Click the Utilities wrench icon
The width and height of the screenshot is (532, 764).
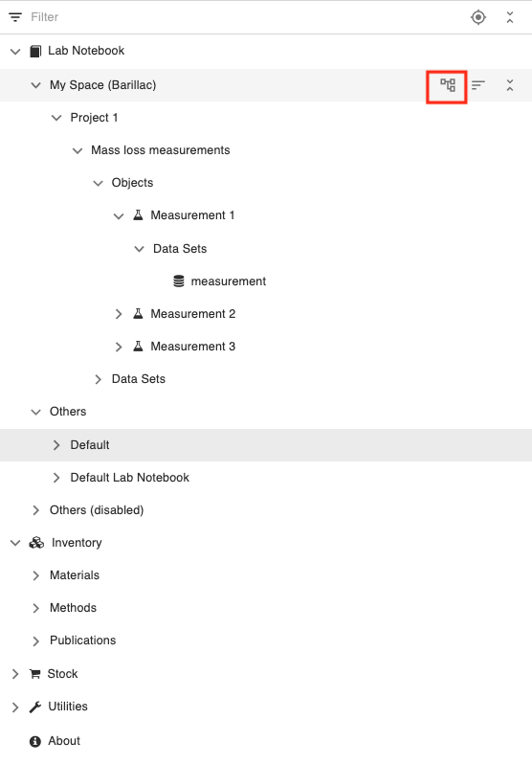point(35,707)
